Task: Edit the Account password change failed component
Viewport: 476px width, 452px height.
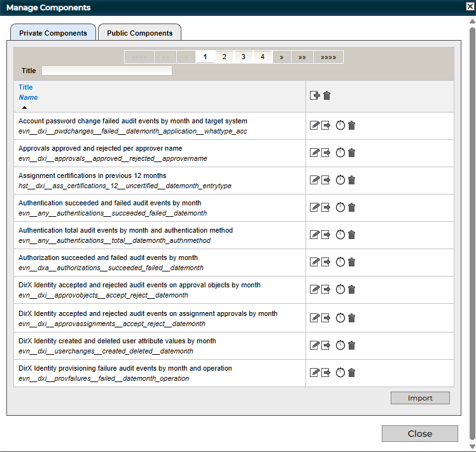Action: tap(314, 125)
